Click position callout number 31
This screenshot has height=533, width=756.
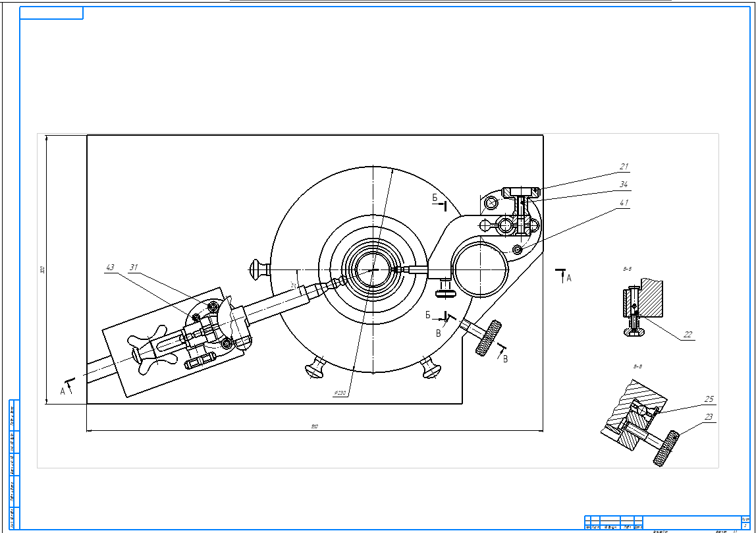pyautogui.click(x=133, y=267)
